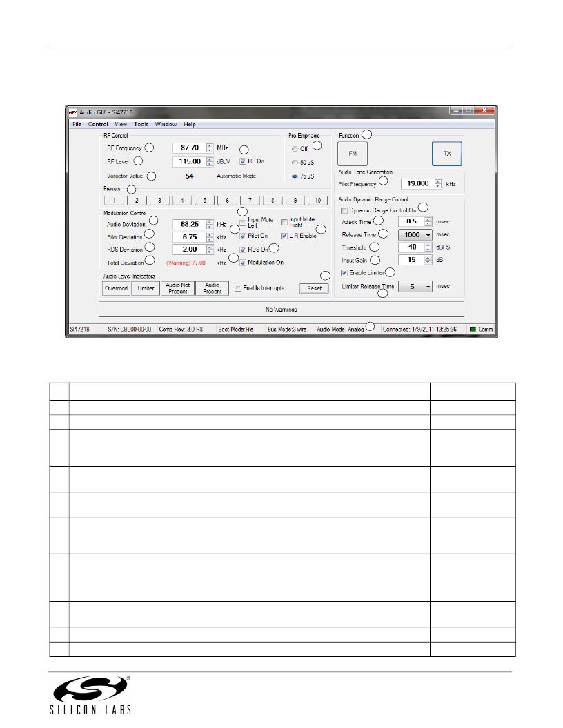Open the Tools menu
This screenshot has height=728, width=563.
[141, 124]
